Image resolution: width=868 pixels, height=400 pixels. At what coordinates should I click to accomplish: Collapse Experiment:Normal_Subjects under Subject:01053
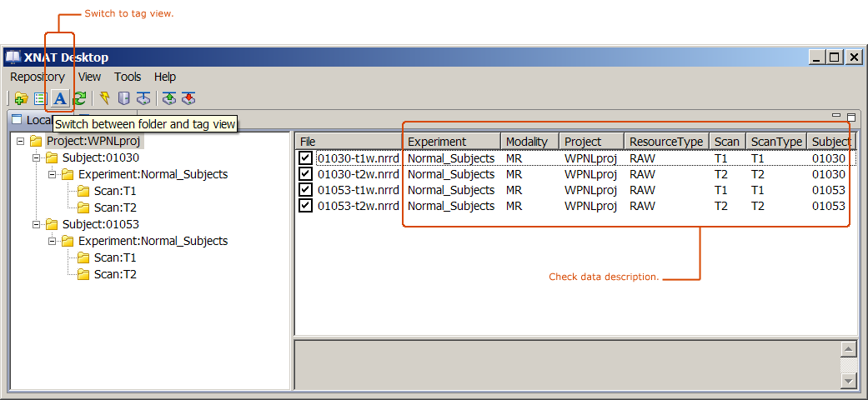(x=53, y=241)
